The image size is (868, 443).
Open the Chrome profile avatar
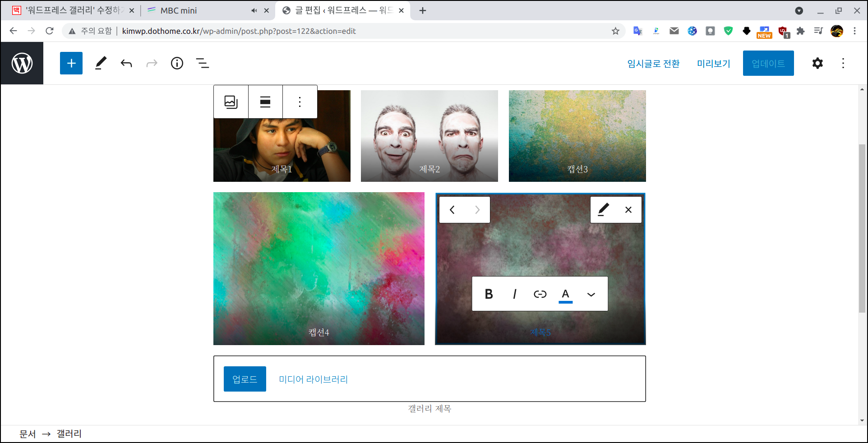pyautogui.click(x=837, y=31)
